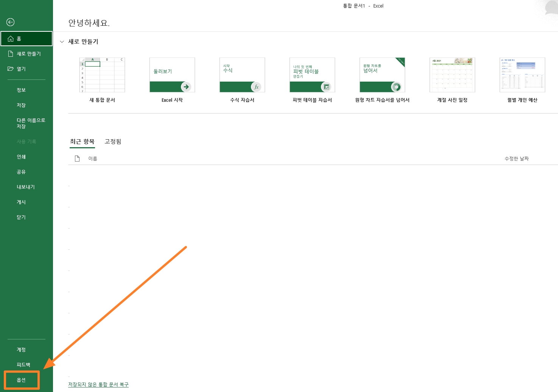Choose 다른 이름으로 저장 in sidebar
This screenshot has height=392, width=558.
click(31, 123)
